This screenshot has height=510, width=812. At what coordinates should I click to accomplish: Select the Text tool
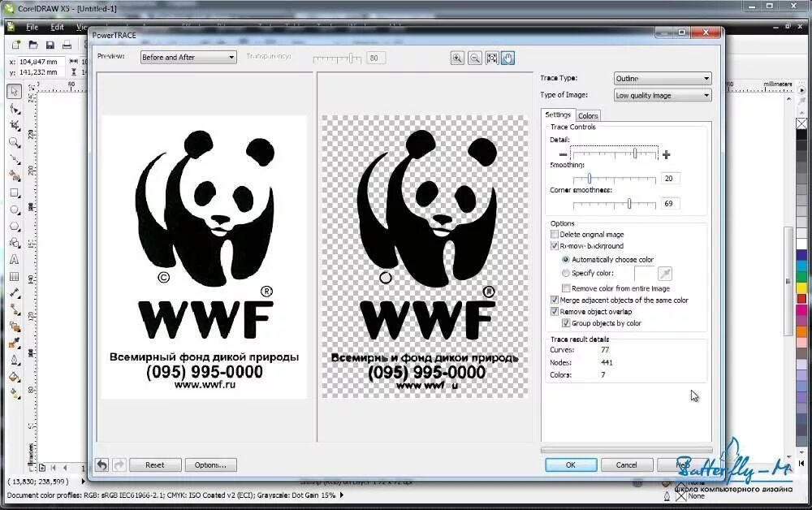(x=15, y=260)
